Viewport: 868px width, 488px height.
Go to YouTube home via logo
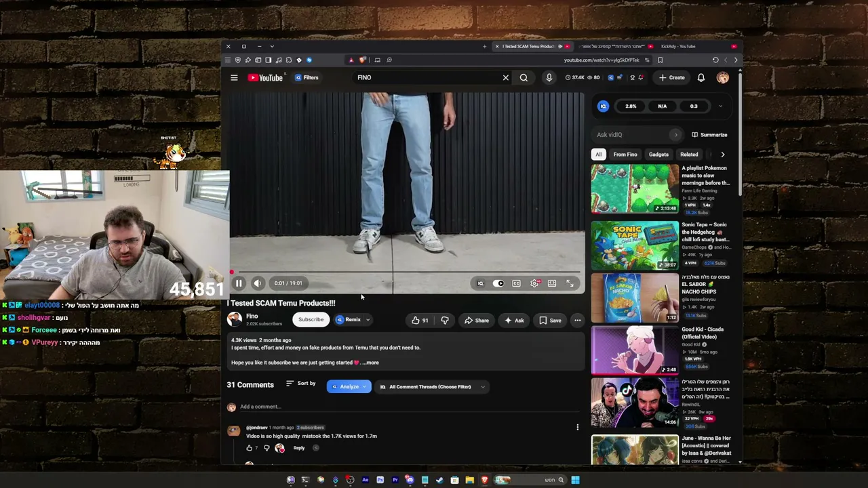click(x=265, y=77)
